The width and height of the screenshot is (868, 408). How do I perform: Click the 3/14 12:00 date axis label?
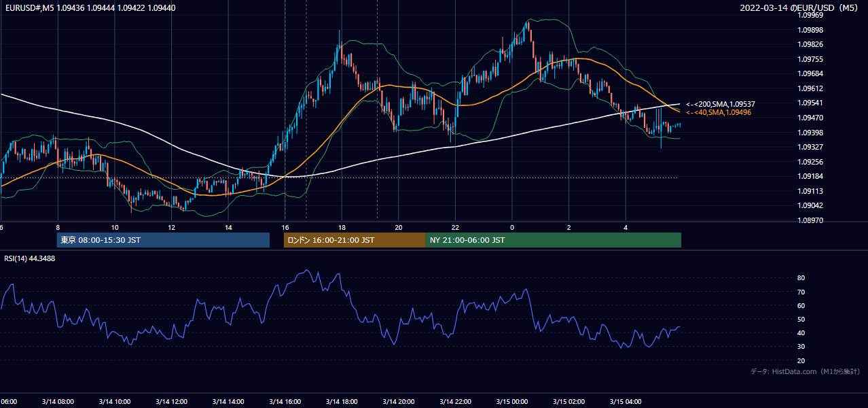tap(171, 401)
